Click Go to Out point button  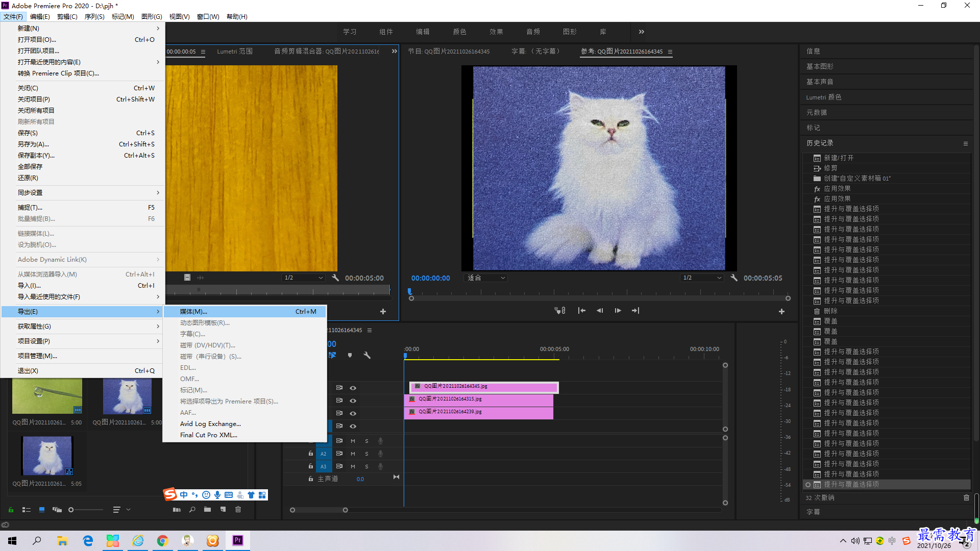point(635,311)
